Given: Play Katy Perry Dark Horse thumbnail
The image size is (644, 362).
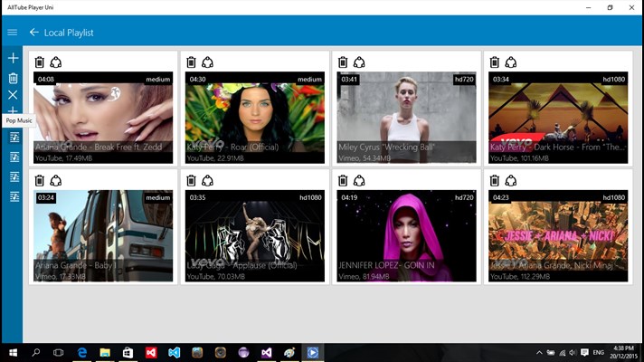Looking at the screenshot, I should tap(558, 118).
